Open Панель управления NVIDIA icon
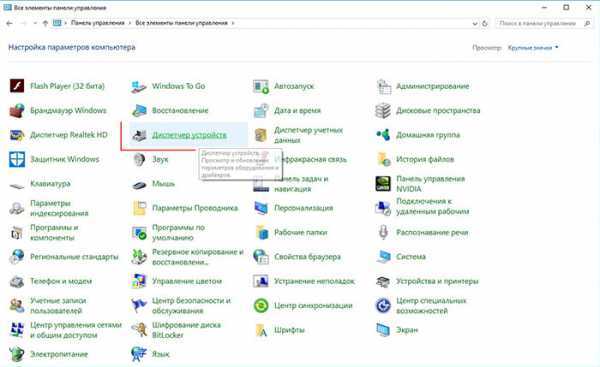 [x=383, y=184]
